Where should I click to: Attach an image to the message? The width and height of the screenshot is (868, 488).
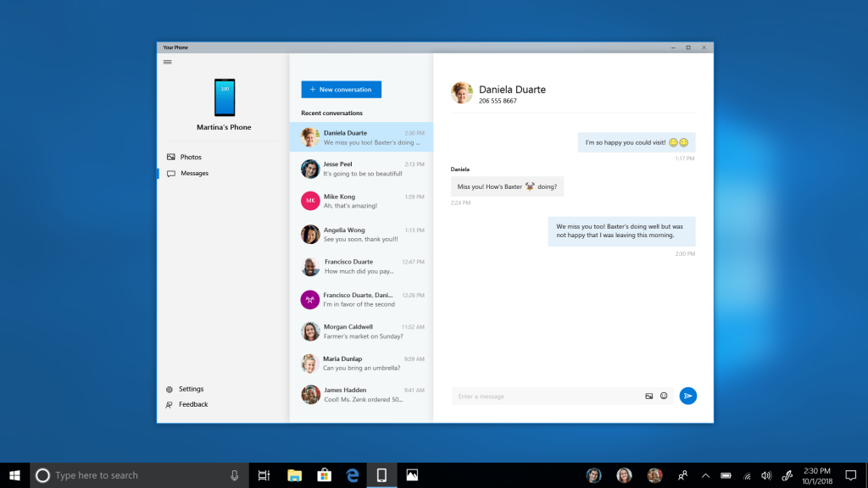[648, 396]
